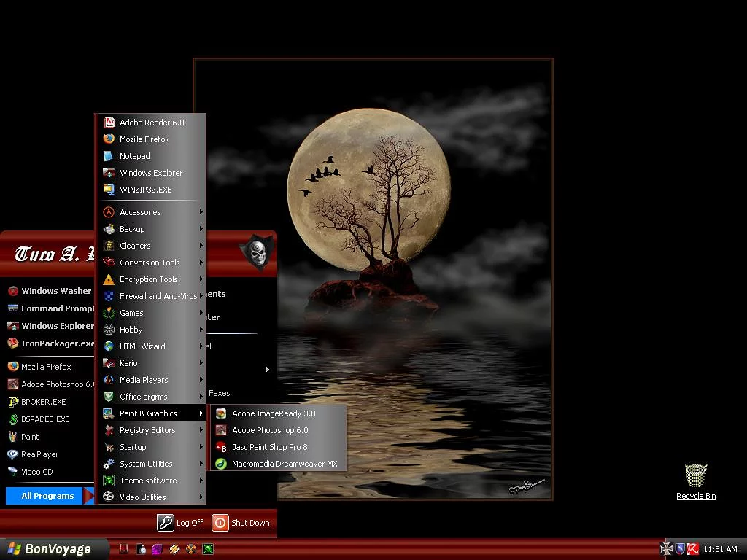Screen dimensions: 747x560
Task: Click the skull user picture icon
Action: 257,252
